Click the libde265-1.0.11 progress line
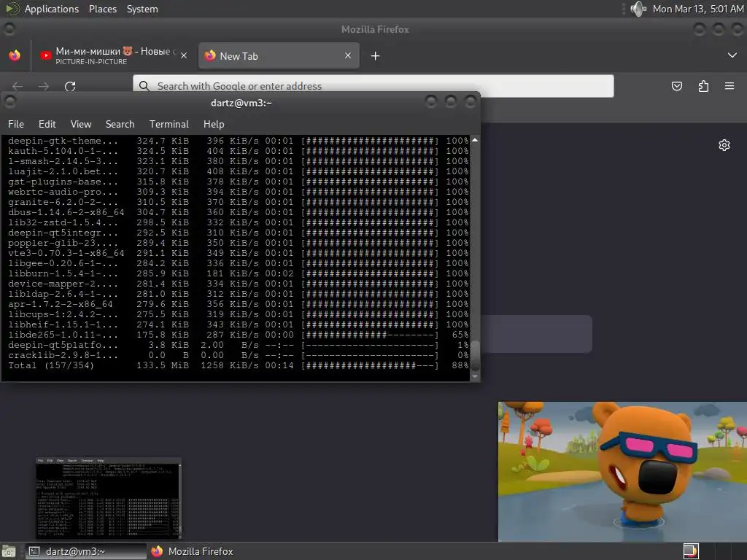Viewport: 747px width, 560px height. [x=239, y=335]
